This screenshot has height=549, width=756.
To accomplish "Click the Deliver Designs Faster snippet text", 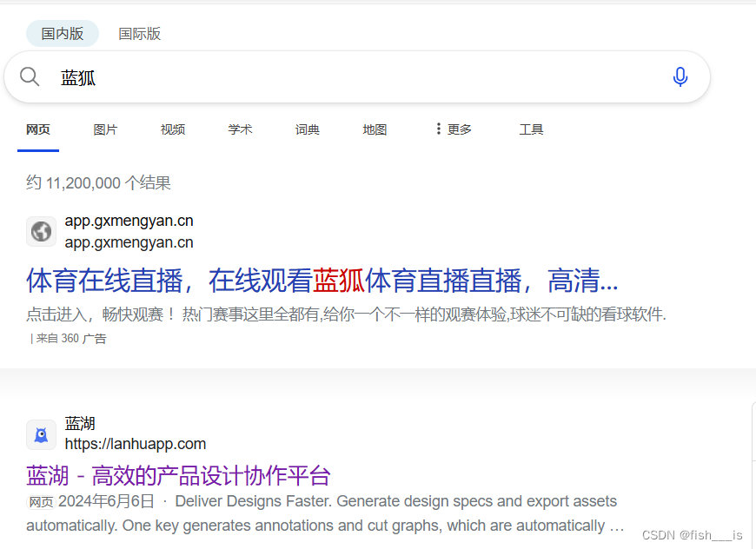I will pos(326,513).
